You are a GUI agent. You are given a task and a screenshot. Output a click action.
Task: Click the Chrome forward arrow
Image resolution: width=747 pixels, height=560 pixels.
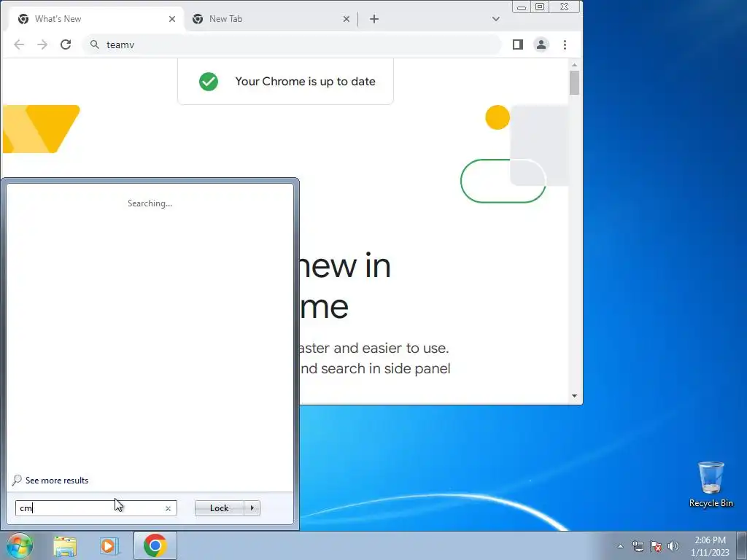click(42, 44)
